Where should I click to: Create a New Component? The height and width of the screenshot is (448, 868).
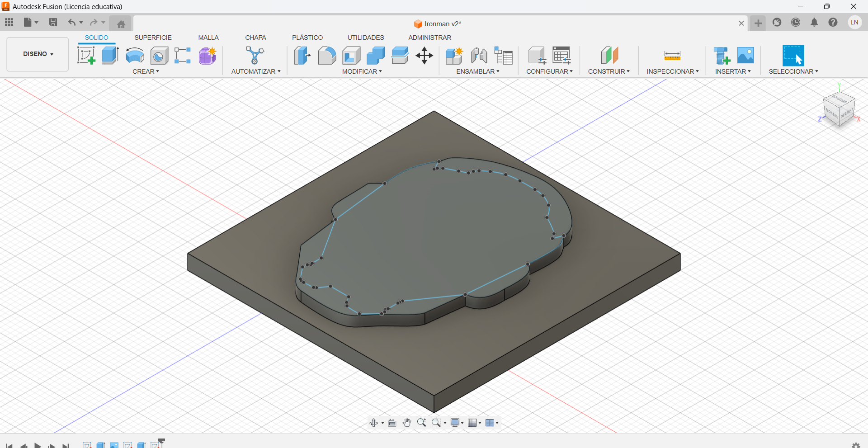tap(454, 56)
